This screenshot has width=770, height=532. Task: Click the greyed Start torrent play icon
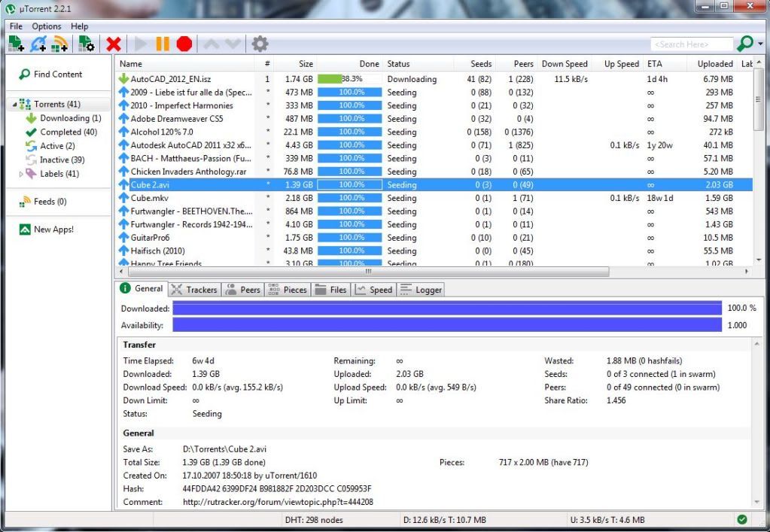pos(141,44)
